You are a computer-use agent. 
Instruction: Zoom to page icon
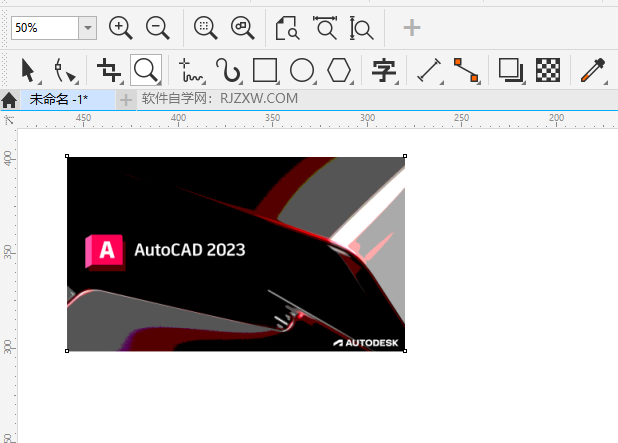pos(287,28)
